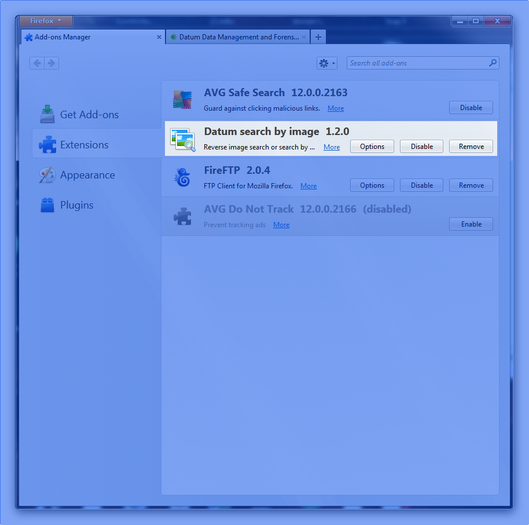The width and height of the screenshot is (529, 525).
Task: Click the Appearance palette icon
Action: click(47, 175)
